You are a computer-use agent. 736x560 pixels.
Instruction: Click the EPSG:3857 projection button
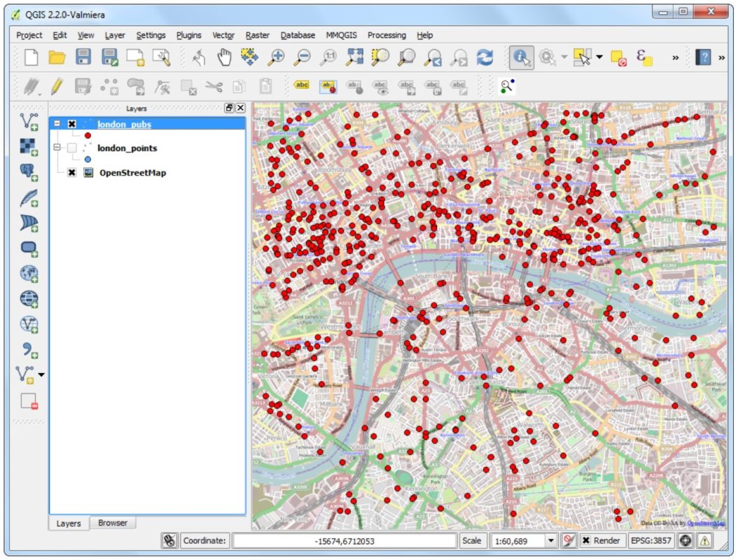651,540
